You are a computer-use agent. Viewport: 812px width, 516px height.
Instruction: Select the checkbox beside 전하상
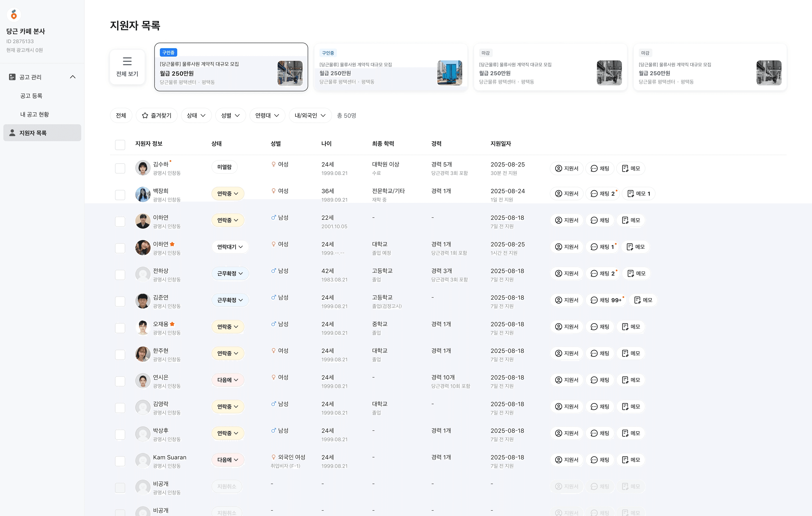(120, 275)
